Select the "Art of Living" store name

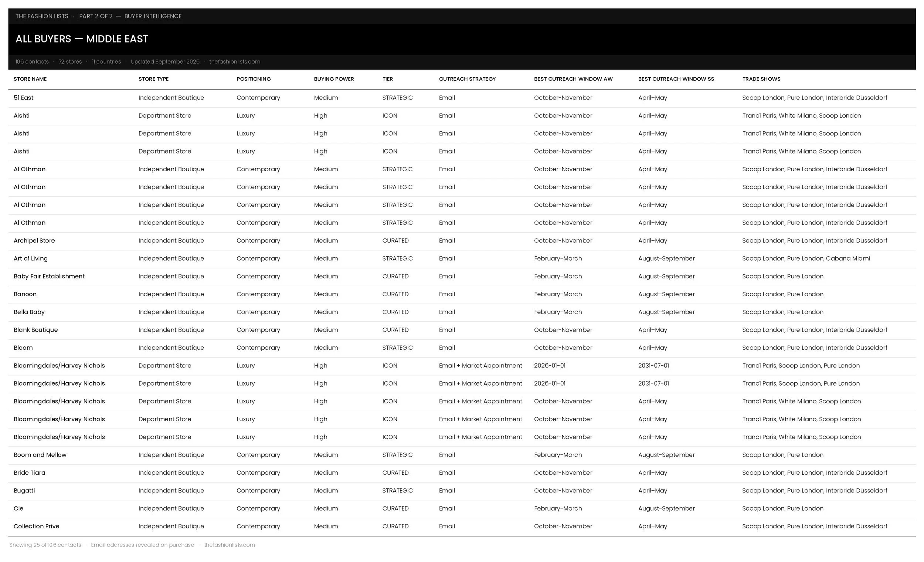click(x=30, y=258)
